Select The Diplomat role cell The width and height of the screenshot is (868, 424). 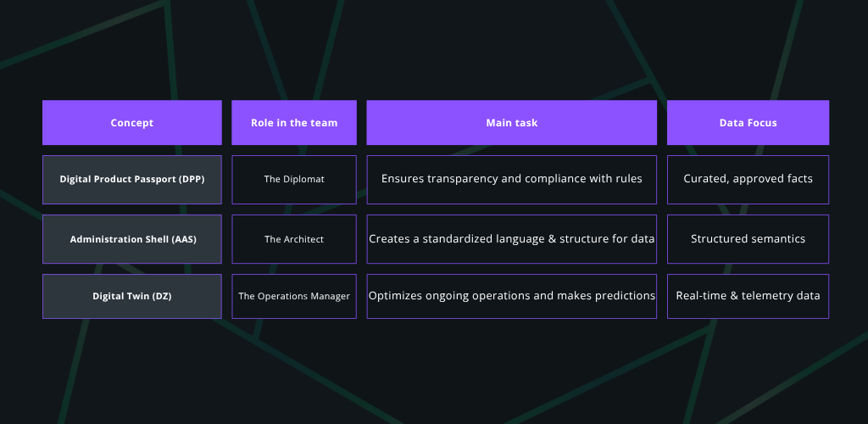[293, 179]
